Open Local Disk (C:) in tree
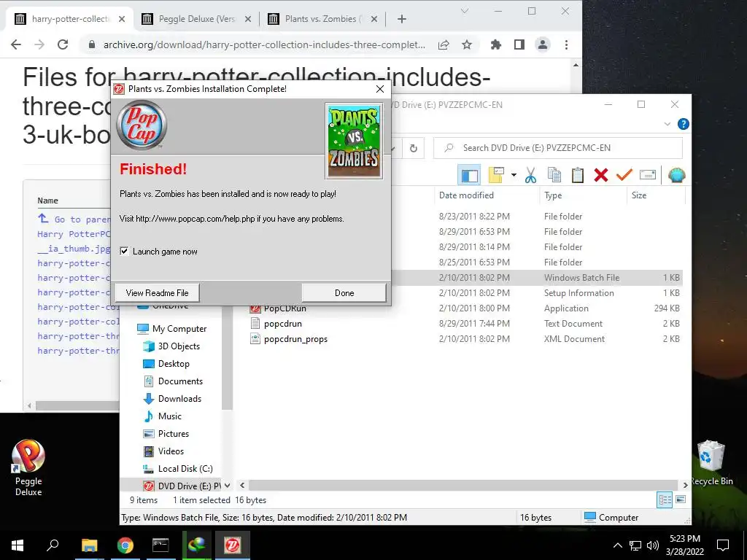This screenshot has width=747, height=560. (x=185, y=469)
